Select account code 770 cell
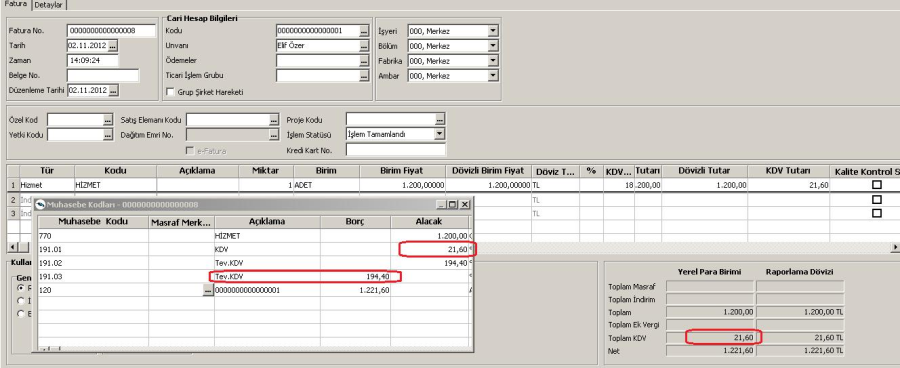Screen dimensions: 900x368 (x=93, y=235)
